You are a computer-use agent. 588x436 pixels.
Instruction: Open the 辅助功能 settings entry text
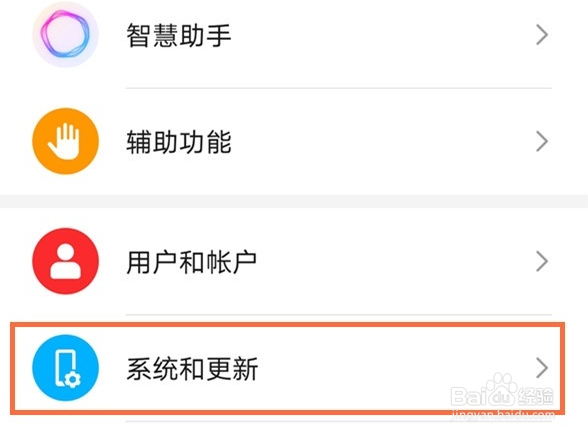pos(178,142)
